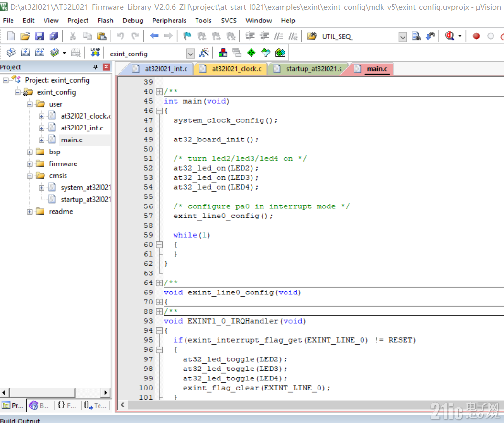Indent the selected lines using the toolbar
Image resolution: width=504 pixels, height=423 pixels.
[250, 36]
